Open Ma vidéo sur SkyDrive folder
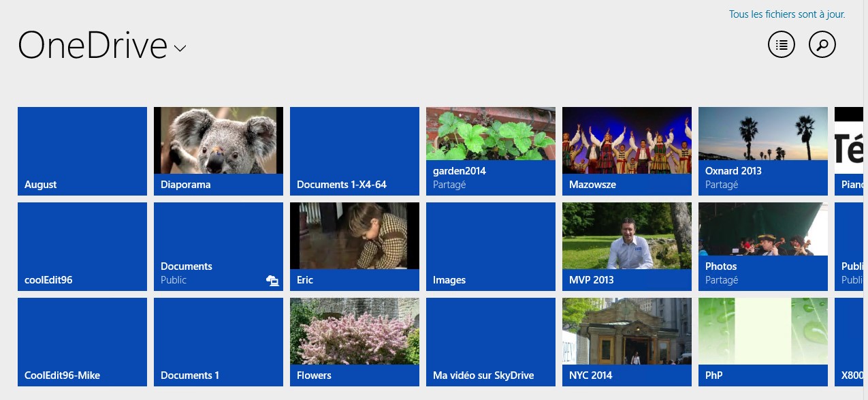 pos(491,342)
